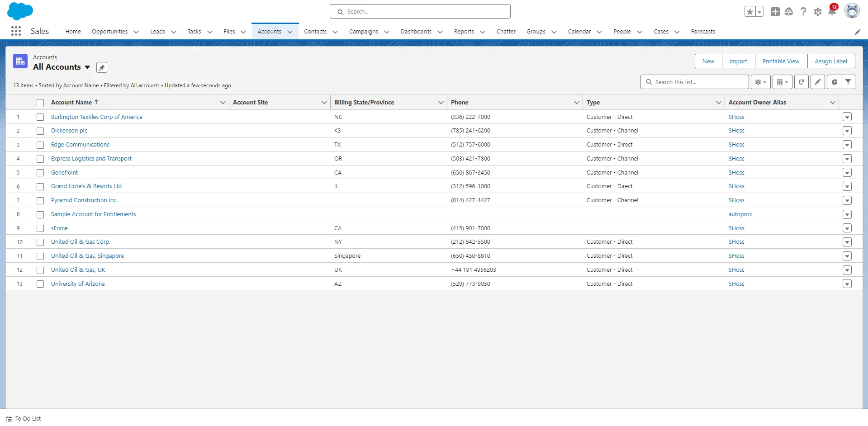
Task: Open Account Name column menu chevron
Action: [223, 103]
